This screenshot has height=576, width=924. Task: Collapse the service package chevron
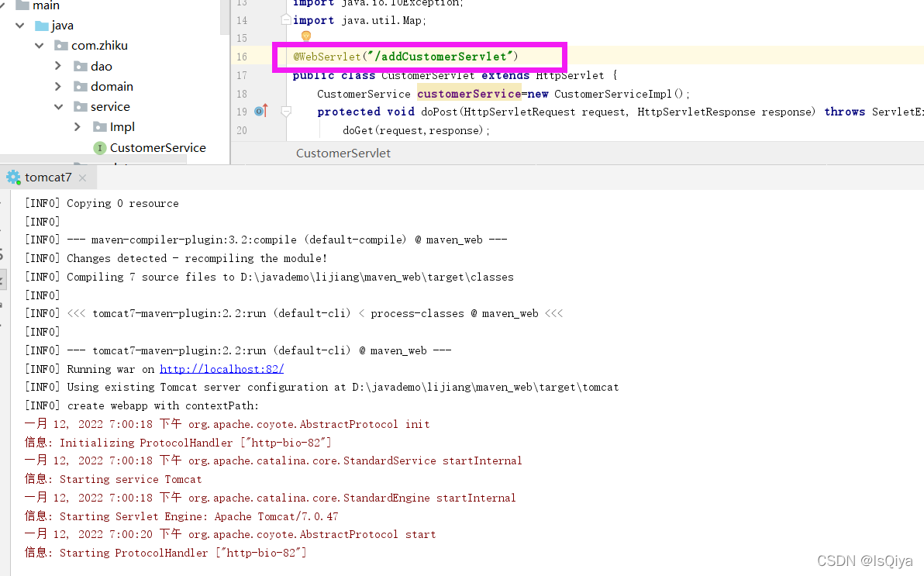[x=58, y=107]
